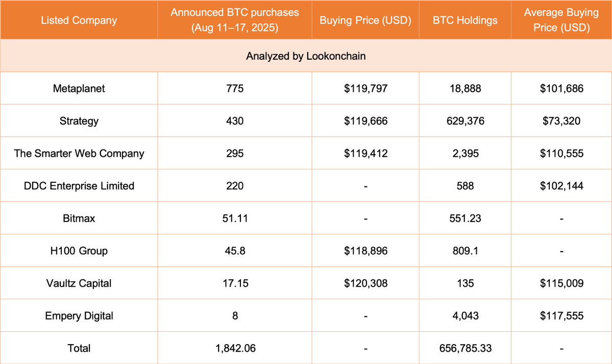Select the 1,842.06 total purchases cell
Screen dimensions: 612x364
point(235,348)
